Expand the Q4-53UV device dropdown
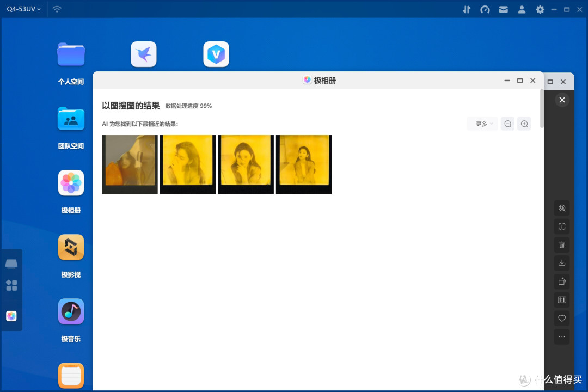 tap(23, 9)
